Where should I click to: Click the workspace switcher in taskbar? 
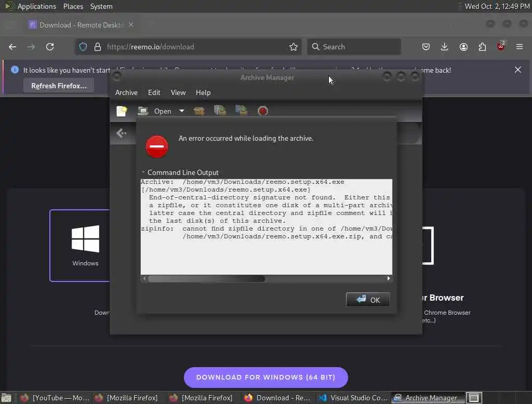[474, 398]
